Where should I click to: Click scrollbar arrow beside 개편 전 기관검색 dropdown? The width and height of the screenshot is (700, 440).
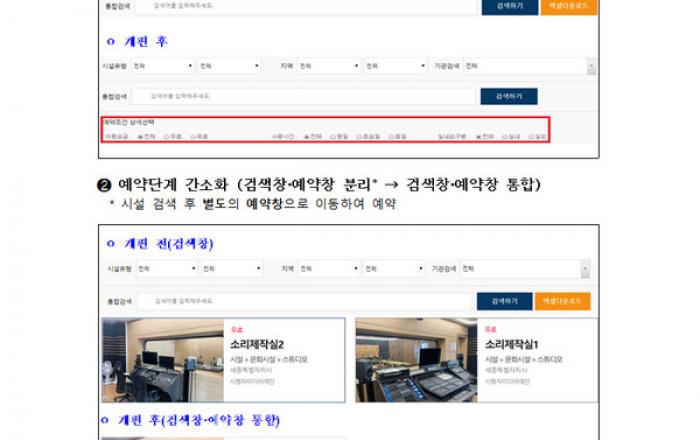585,269
